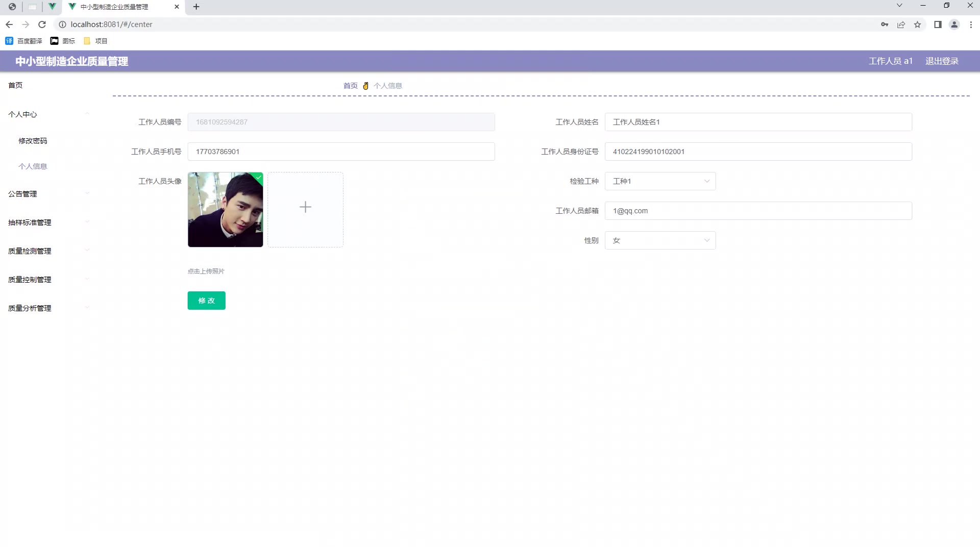980x547 pixels.
Task: Focus the 工作人员邮箱 input field
Action: pyautogui.click(x=758, y=211)
